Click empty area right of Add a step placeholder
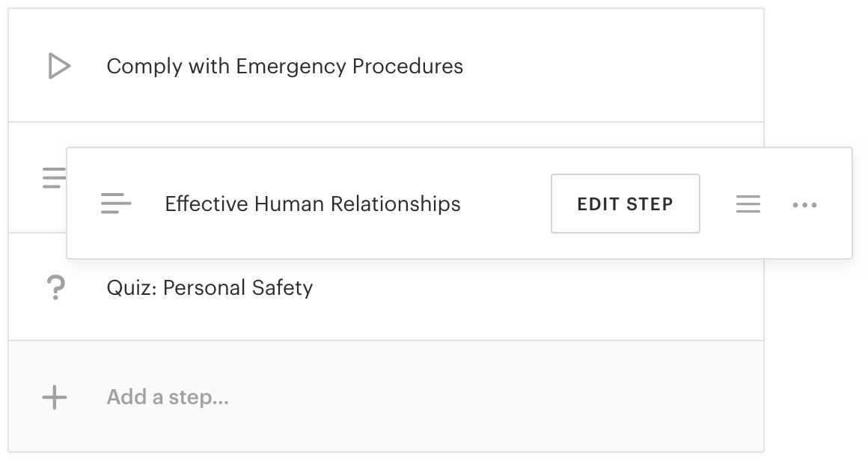 click(486, 397)
